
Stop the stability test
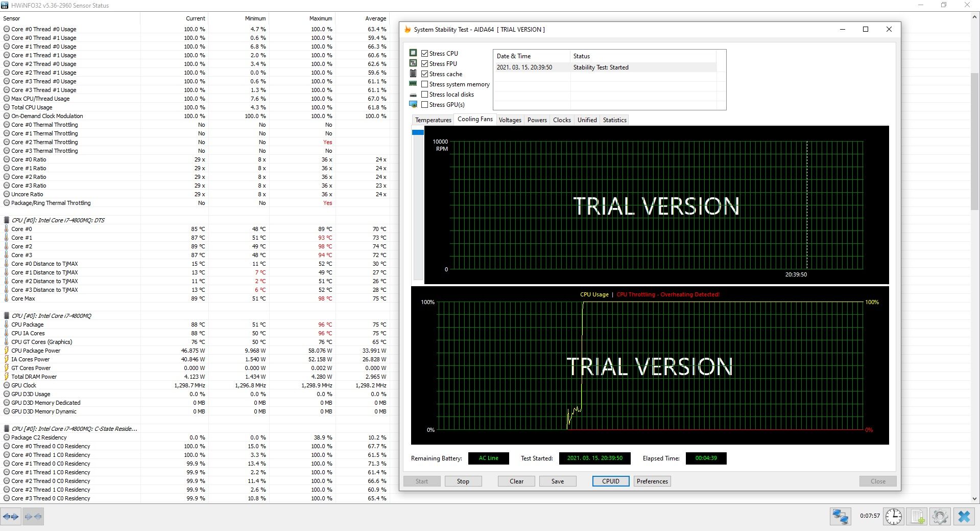463,481
